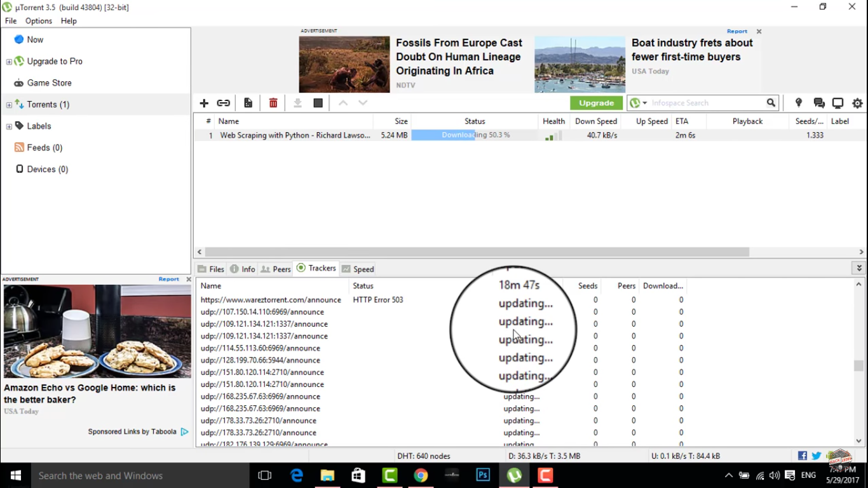Open Amazon Echo vs Google Home headline
Viewport: 868px width, 488px height.
point(90,393)
